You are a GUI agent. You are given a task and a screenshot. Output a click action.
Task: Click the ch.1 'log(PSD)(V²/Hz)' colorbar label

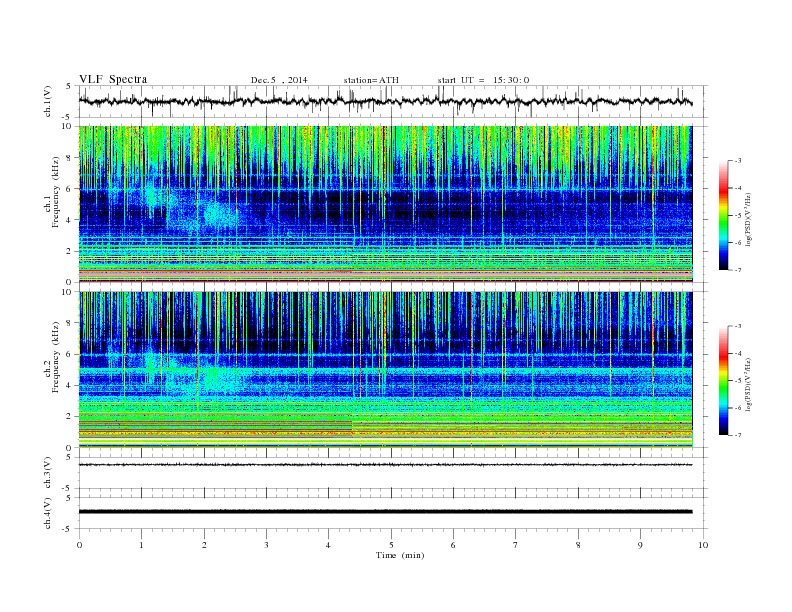(749, 220)
